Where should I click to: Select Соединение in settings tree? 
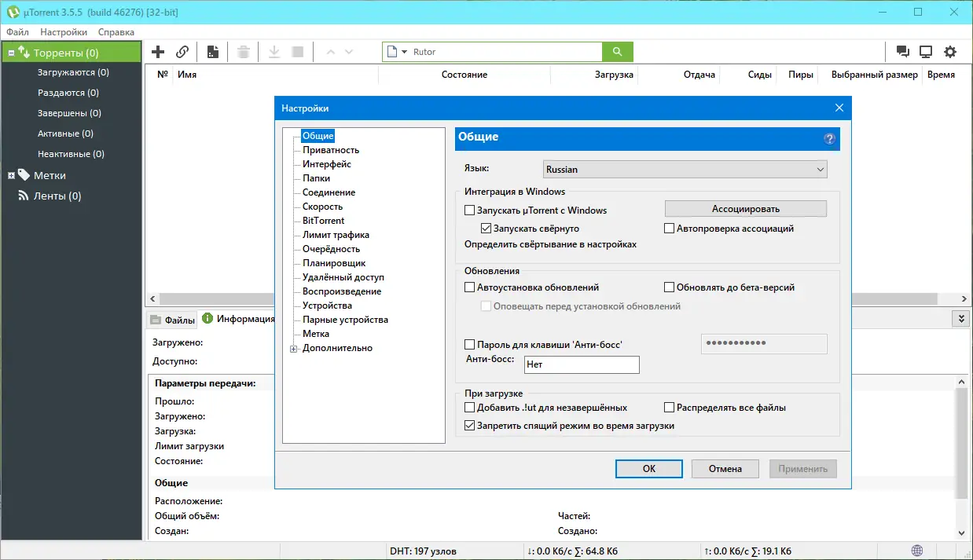click(x=329, y=192)
